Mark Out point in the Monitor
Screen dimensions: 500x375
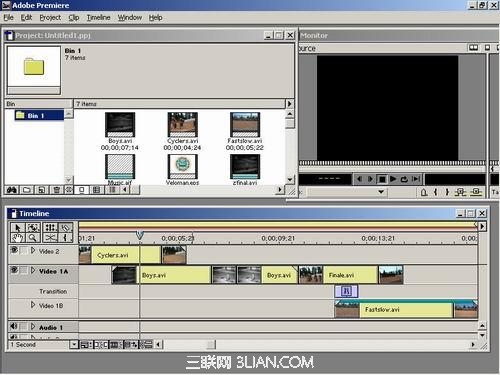click(447, 192)
